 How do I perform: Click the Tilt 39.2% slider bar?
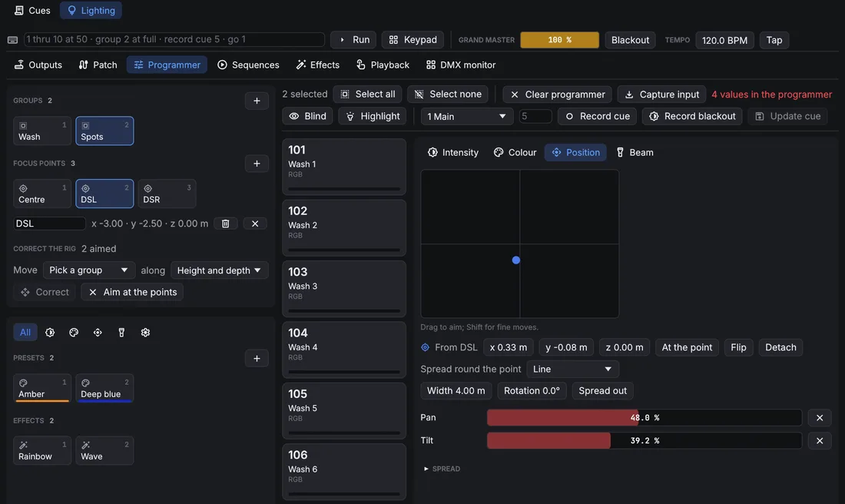coord(644,441)
